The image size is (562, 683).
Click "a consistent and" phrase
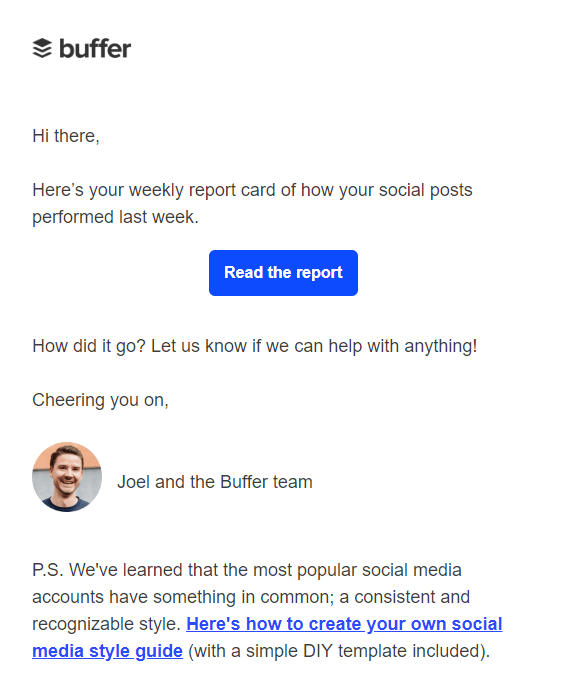tap(405, 597)
